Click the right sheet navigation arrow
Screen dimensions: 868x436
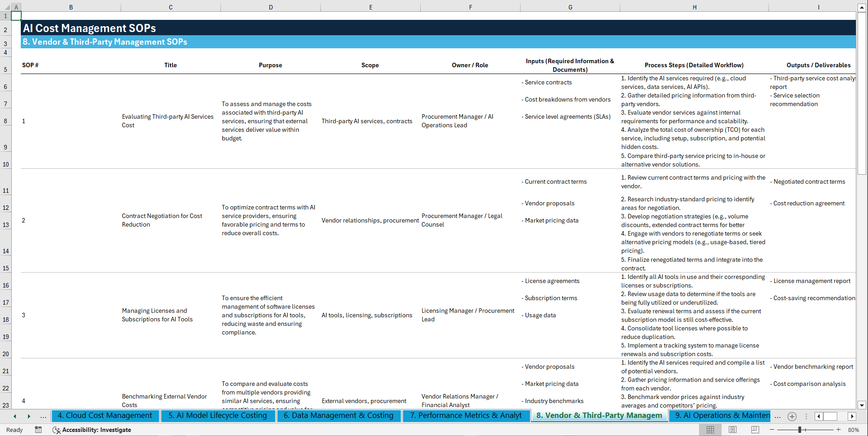click(x=29, y=416)
